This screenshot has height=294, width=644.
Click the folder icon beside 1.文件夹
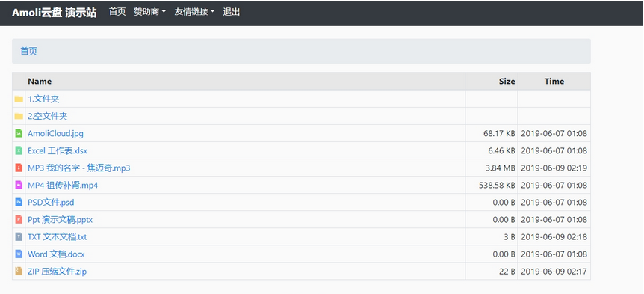click(19, 99)
